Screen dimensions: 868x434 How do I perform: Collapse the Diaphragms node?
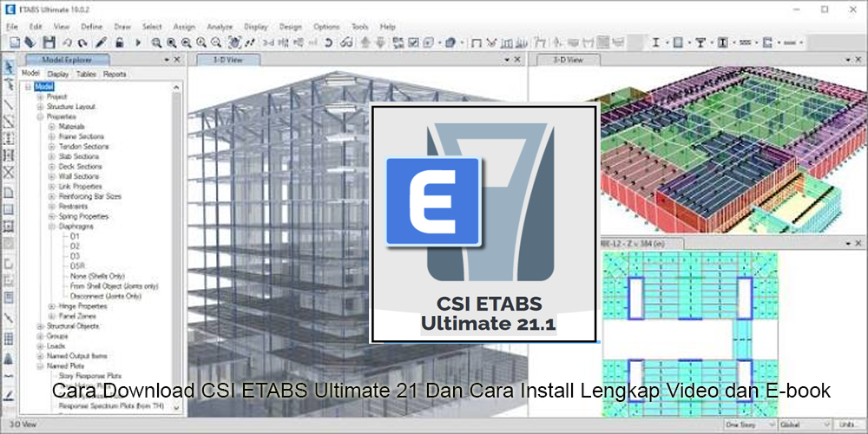[51, 227]
